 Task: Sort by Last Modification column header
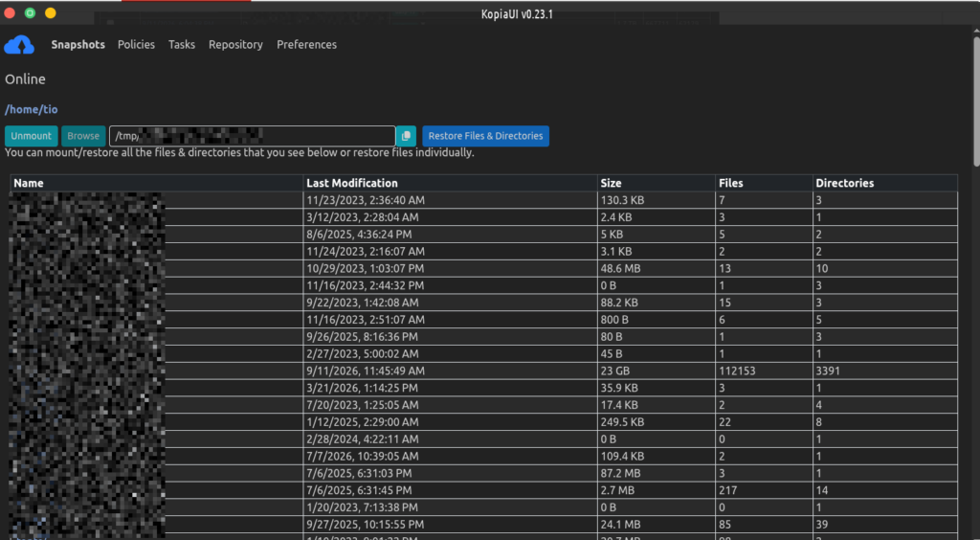point(352,183)
